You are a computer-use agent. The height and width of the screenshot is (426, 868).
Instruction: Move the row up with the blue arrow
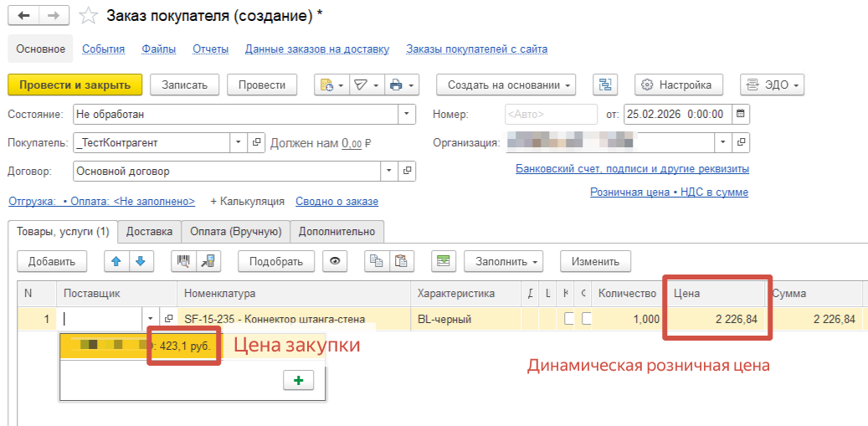[x=116, y=261]
